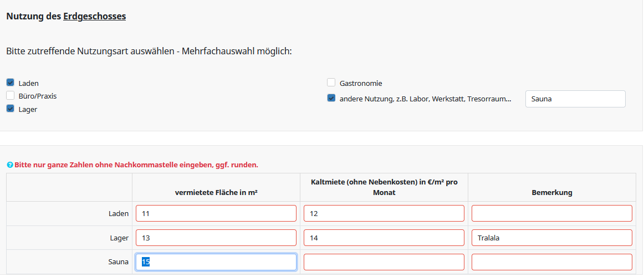The image size is (644, 277).
Task: Click the 'andere Nutzung, z.B. Labor' label text
Action: (x=425, y=99)
